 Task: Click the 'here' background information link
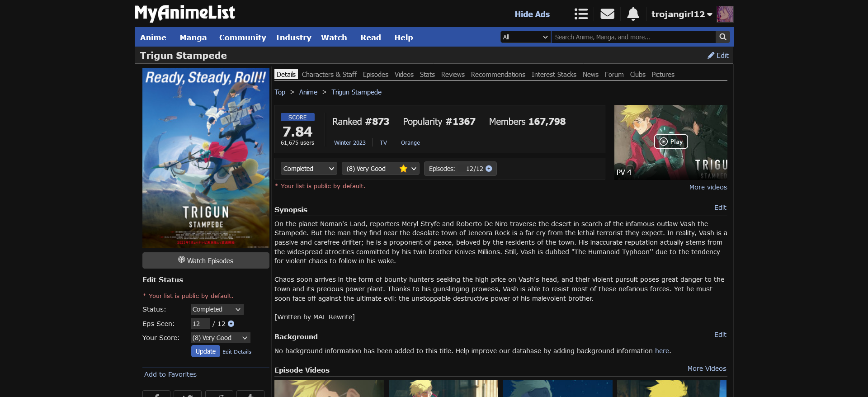pos(662,351)
